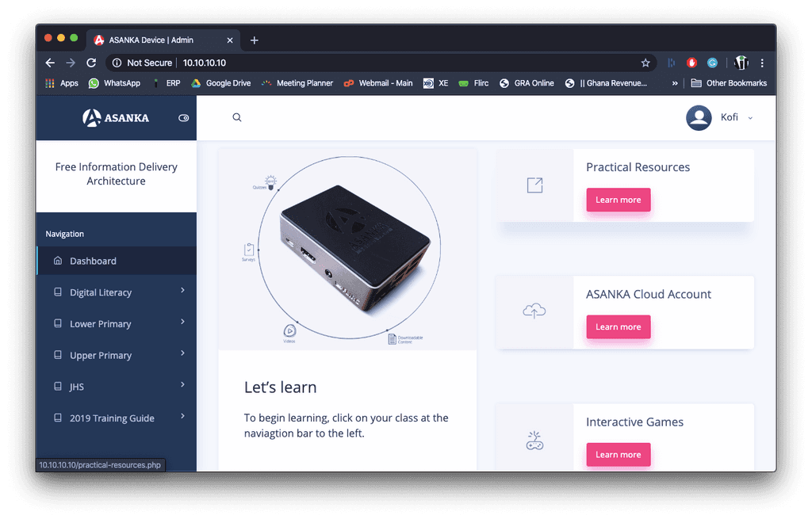The height and width of the screenshot is (519, 812).
Task: Toggle the sidebar collapse switch
Action: 184,118
